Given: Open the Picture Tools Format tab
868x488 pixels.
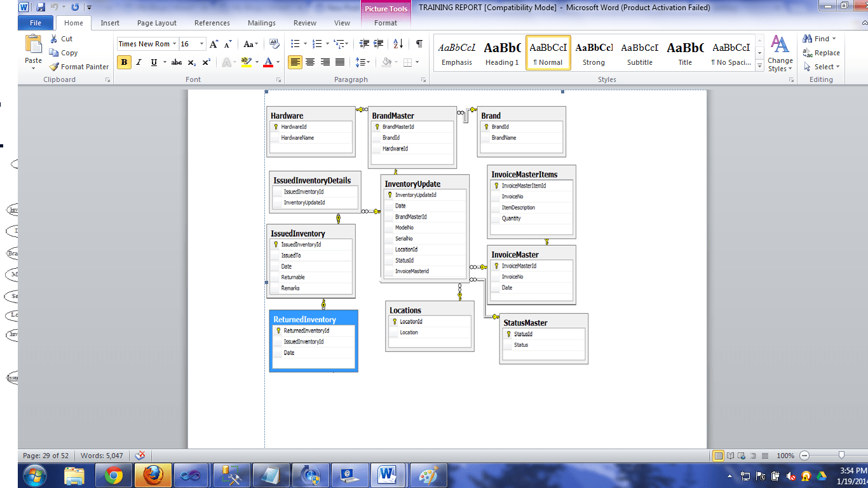Looking at the screenshot, I should (385, 22).
